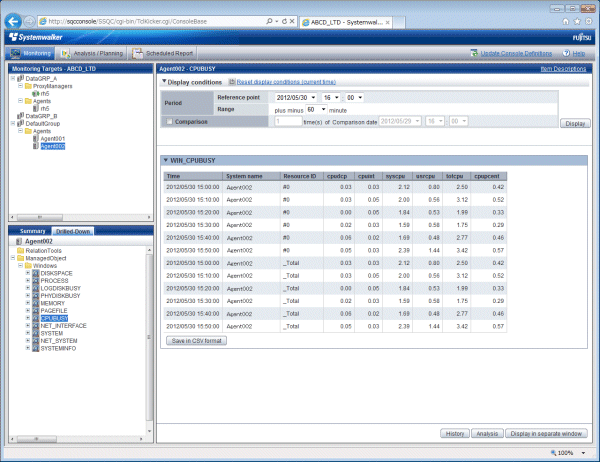This screenshot has width=600, height=462.
Task: Switch to the Summary tab
Action: point(33,231)
